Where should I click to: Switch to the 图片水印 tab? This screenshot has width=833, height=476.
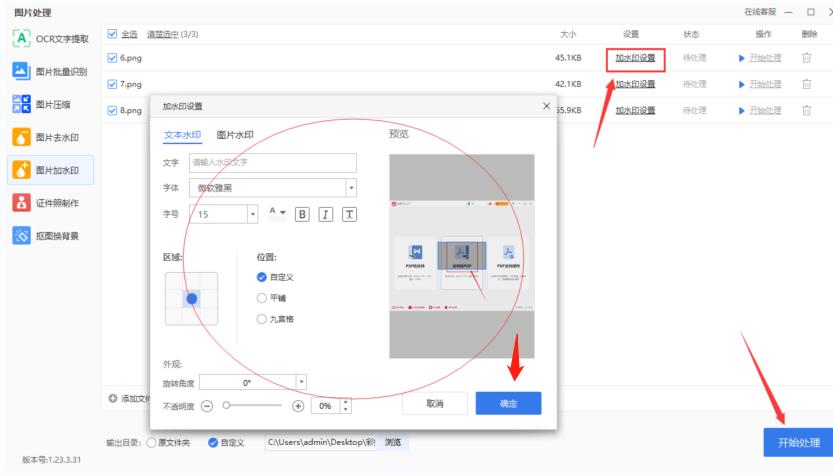(x=235, y=134)
